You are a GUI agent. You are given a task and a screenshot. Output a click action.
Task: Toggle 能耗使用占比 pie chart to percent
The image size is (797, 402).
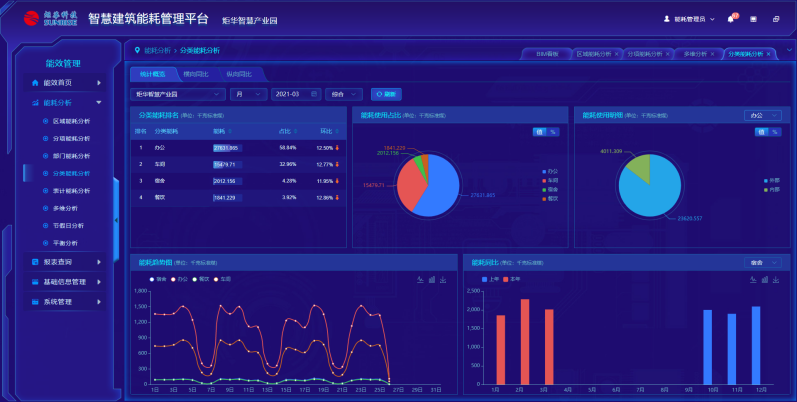(553, 131)
